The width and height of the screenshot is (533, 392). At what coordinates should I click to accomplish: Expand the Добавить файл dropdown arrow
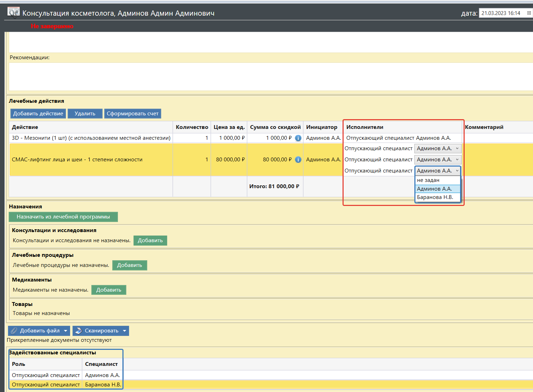coord(66,331)
